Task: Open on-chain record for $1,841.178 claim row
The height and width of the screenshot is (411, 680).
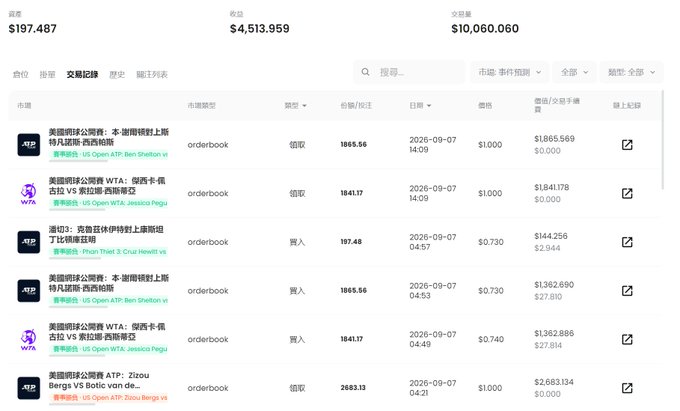Action: coord(627,193)
